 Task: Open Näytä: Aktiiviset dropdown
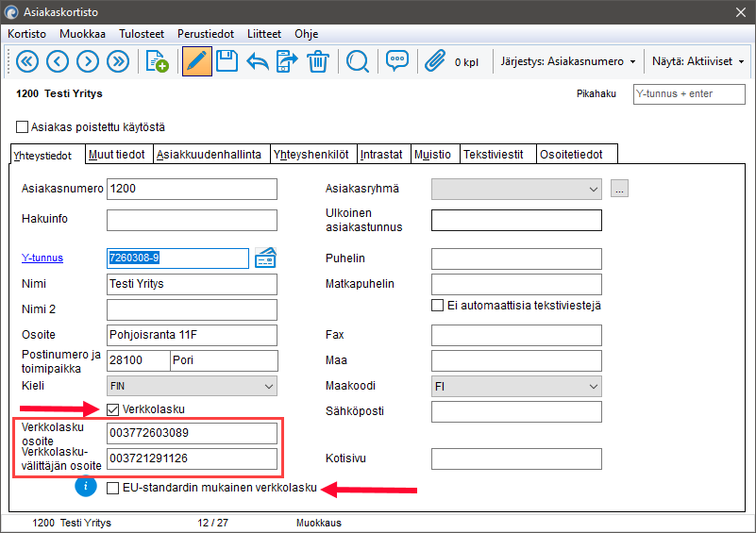(x=697, y=61)
